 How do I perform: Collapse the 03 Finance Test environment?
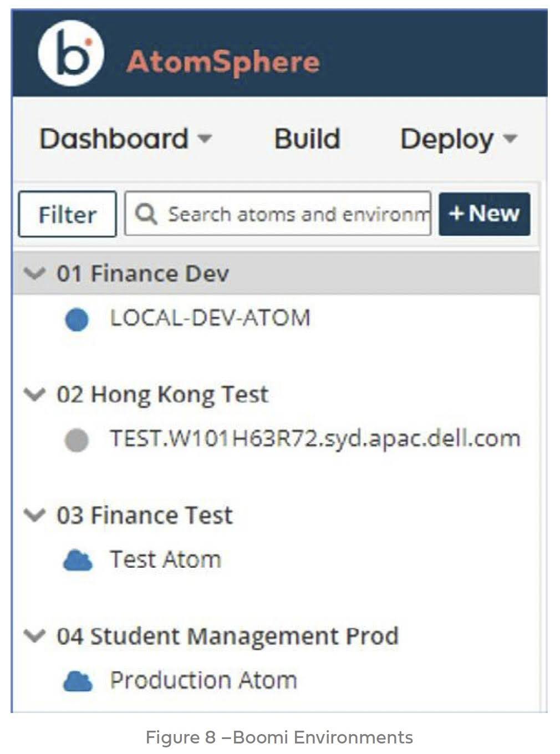click(34, 515)
